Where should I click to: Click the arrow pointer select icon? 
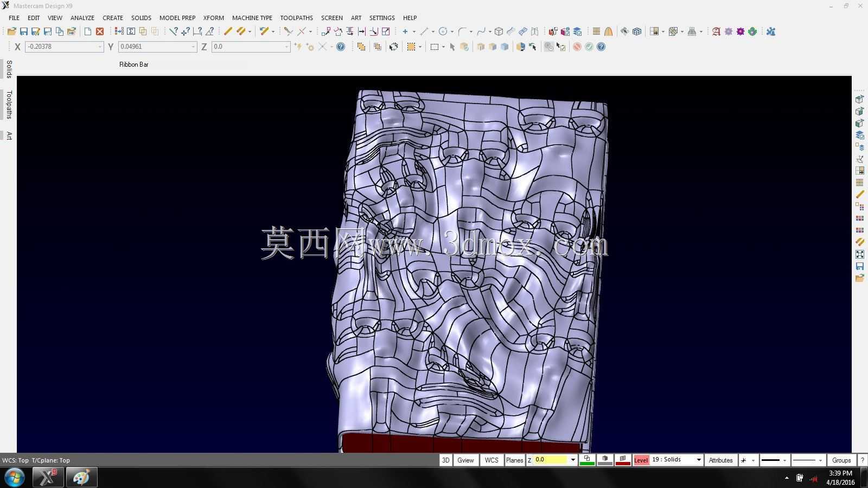452,47
